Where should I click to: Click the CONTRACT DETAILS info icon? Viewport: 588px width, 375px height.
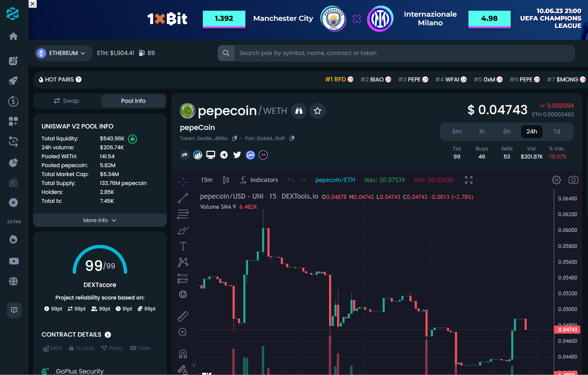[108, 335]
